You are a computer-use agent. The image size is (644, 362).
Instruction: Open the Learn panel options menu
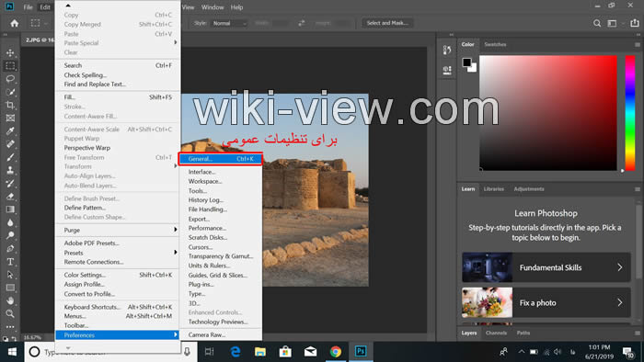(637, 189)
